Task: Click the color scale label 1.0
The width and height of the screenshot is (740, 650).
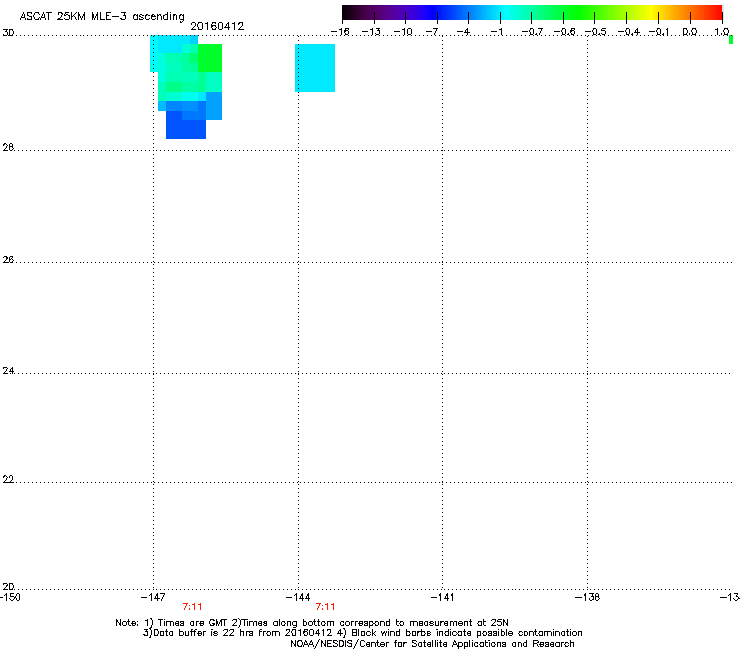Action: 722,32
